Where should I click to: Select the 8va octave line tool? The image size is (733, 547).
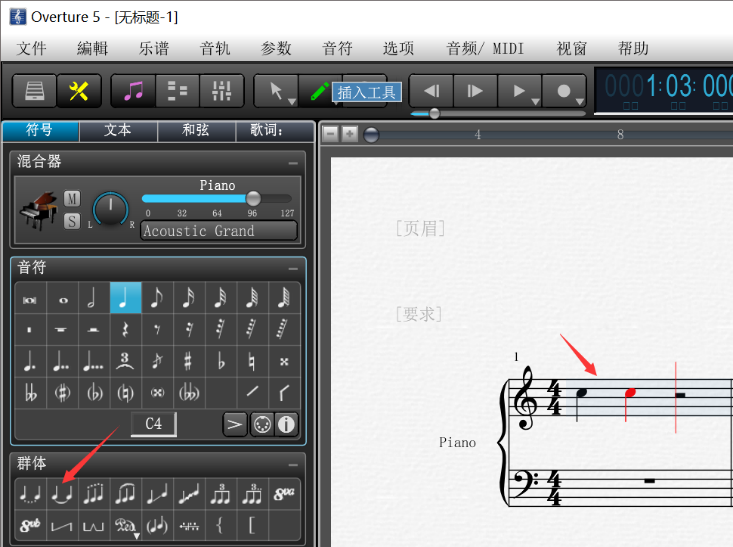point(284,494)
